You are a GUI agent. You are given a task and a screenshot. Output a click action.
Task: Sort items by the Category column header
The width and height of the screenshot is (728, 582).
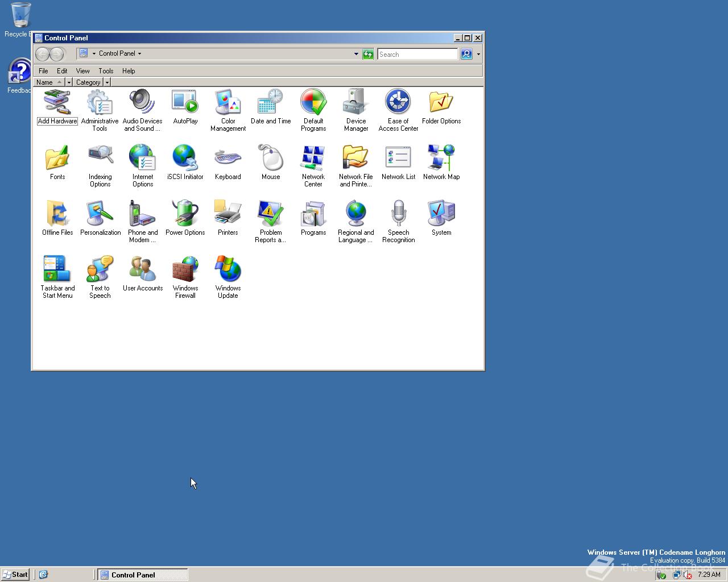coord(88,82)
